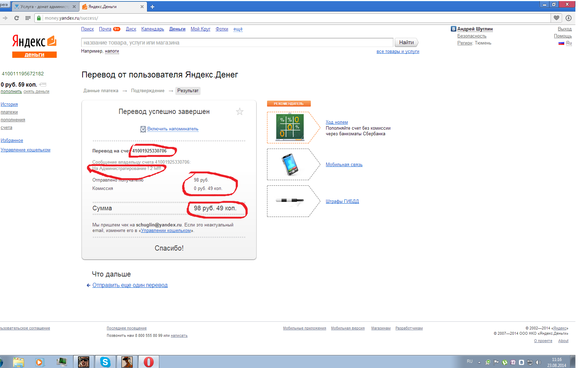Screen dimensions: 588x368
Task: Click the Russian flag language icon
Action: click(x=561, y=43)
